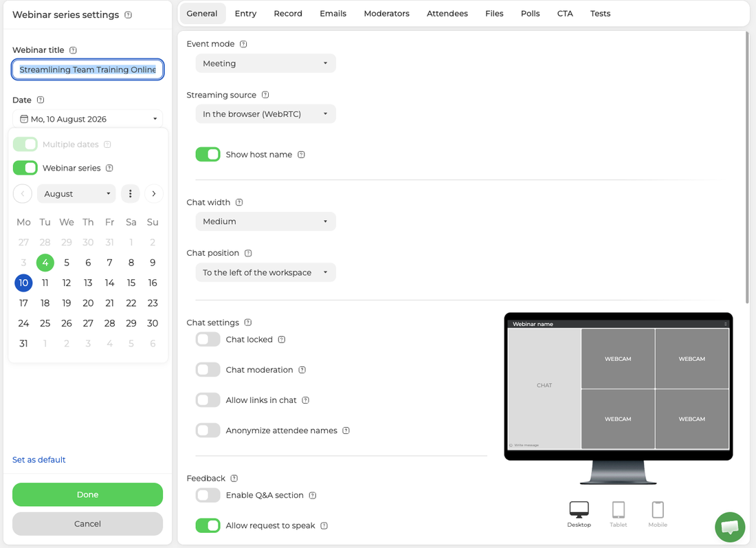Click the help icon beside Streaming source
This screenshot has height=548, width=756.
click(265, 95)
